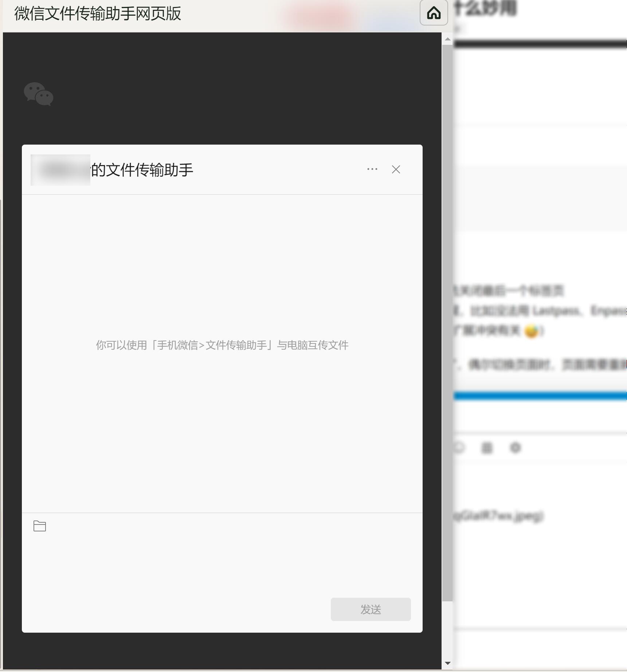Click the WeChat logo icon

39,94
